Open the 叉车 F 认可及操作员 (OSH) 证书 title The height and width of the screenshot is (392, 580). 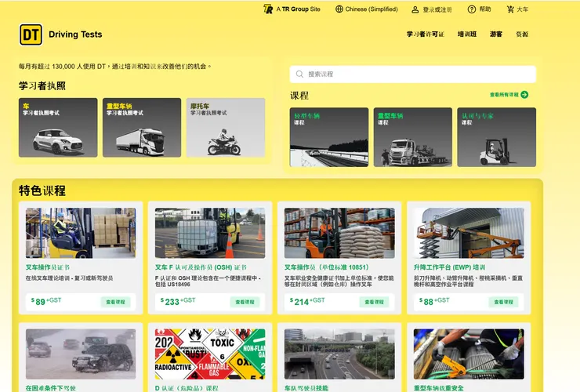pos(201,267)
